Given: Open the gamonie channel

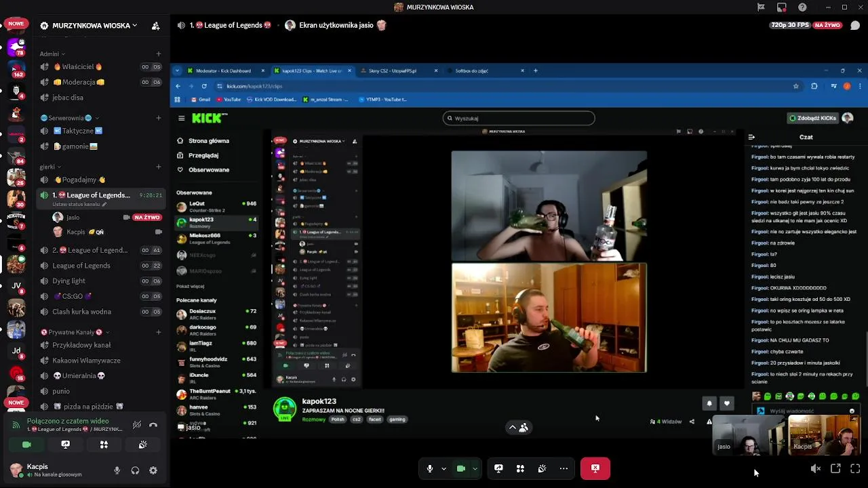Looking at the screenshot, I should (100, 146).
